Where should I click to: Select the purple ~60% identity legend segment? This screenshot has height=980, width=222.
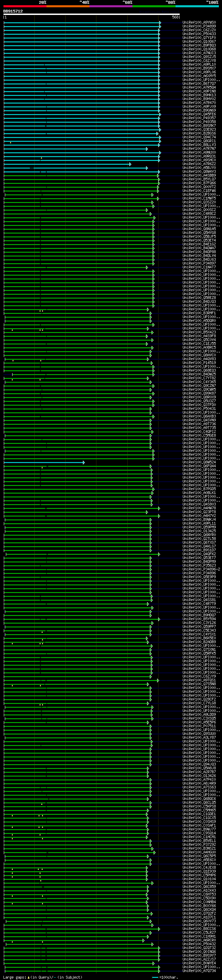pyautogui.click(x=111, y=7)
